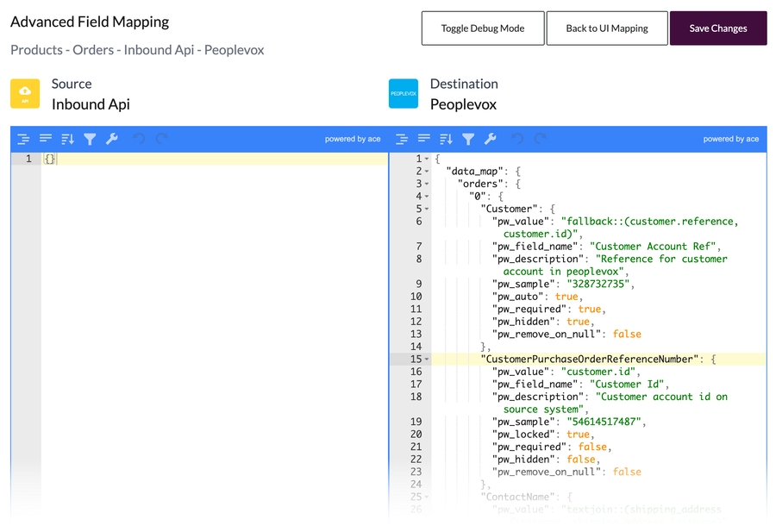Viewport: 776px width, 532px height.
Task: Open the "powered by ace" link in Destination editor
Action: (730, 139)
